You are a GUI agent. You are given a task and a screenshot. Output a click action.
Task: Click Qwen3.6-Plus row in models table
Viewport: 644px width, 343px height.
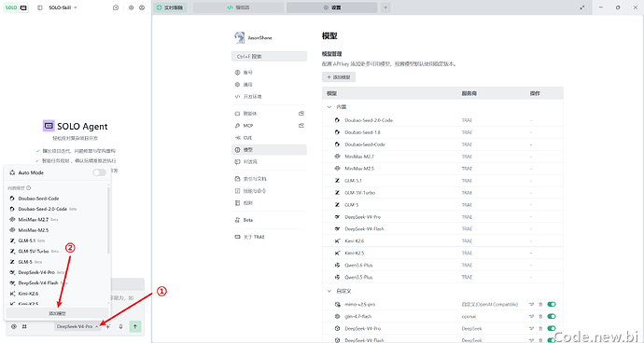(442, 265)
